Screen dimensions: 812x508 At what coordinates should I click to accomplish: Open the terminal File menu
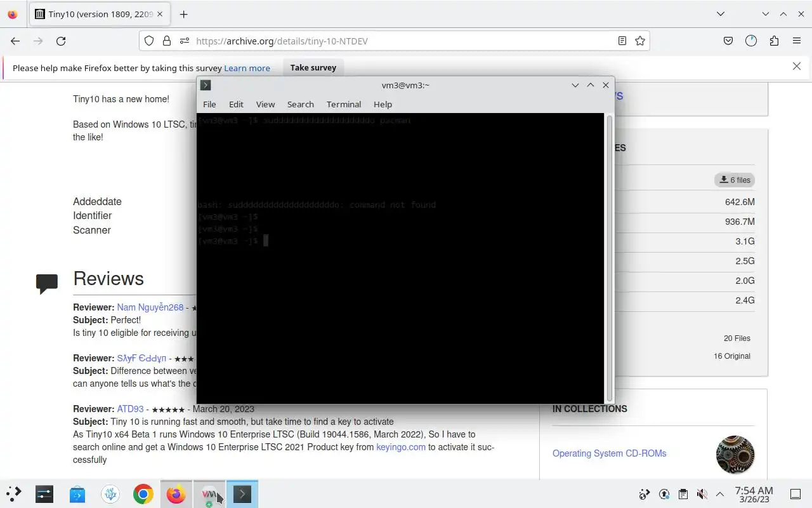click(209, 104)
